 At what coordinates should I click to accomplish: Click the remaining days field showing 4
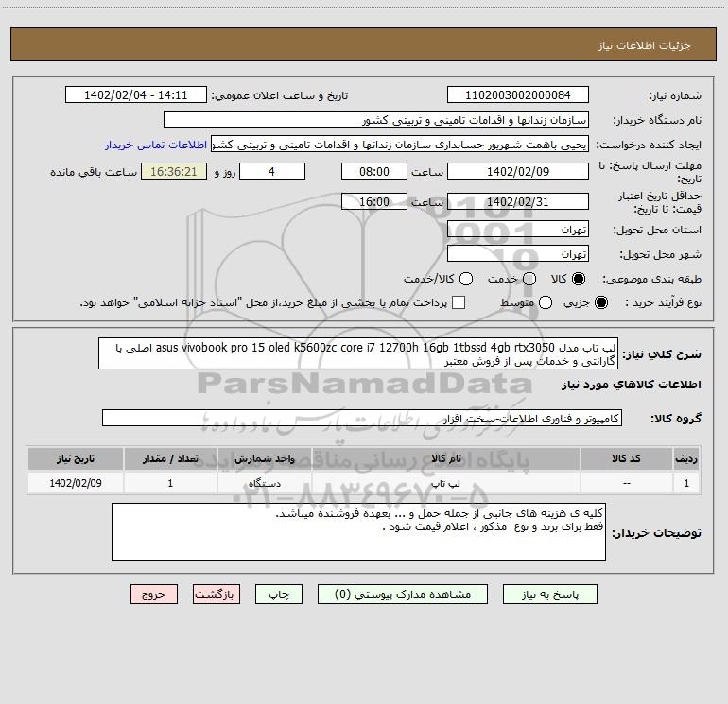(x=272, y=171)
